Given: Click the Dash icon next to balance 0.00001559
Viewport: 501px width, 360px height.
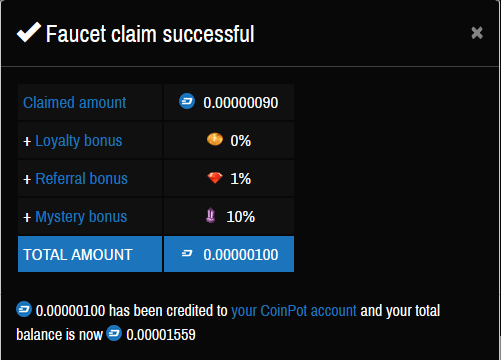Looking at the screenshot, I should pos(114,333).
